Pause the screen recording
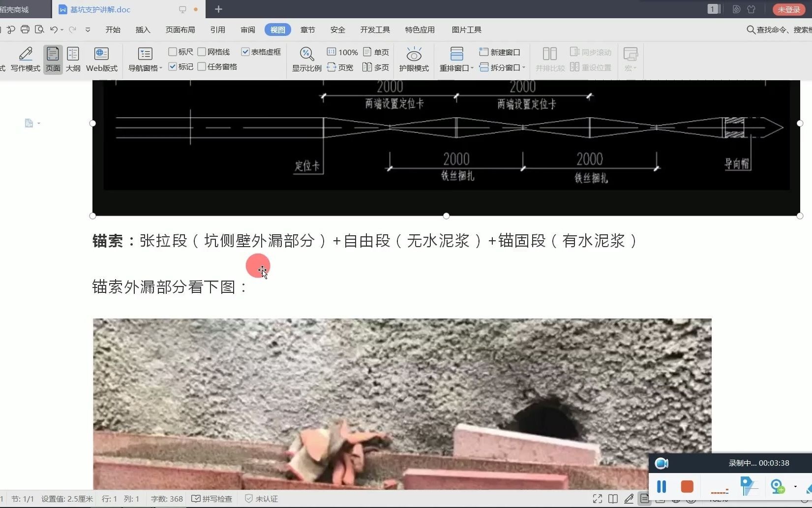The image size is (812, 508). coord(662,487)
